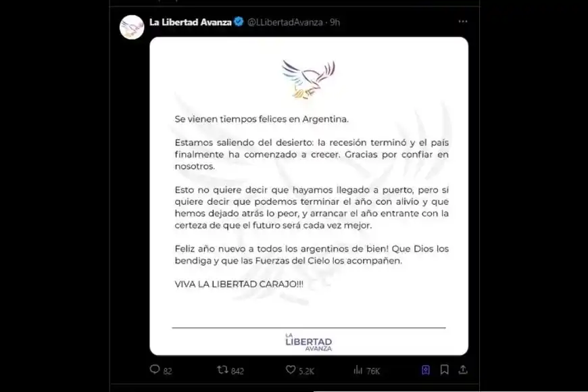Bookmark this La Libertad Avanza post
Screen dimensions: 588x392
444,370
